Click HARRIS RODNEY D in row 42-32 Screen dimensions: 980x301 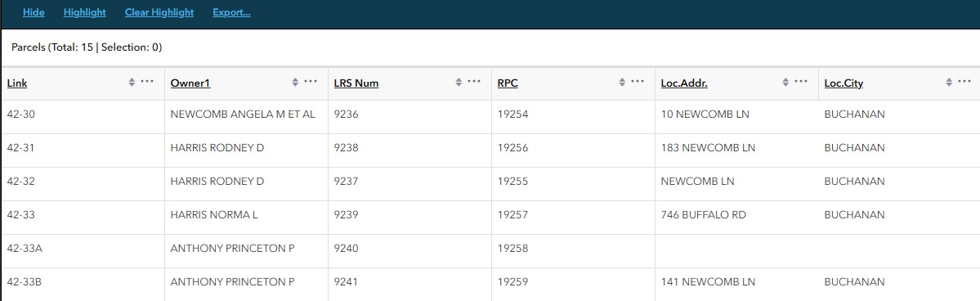217,182
